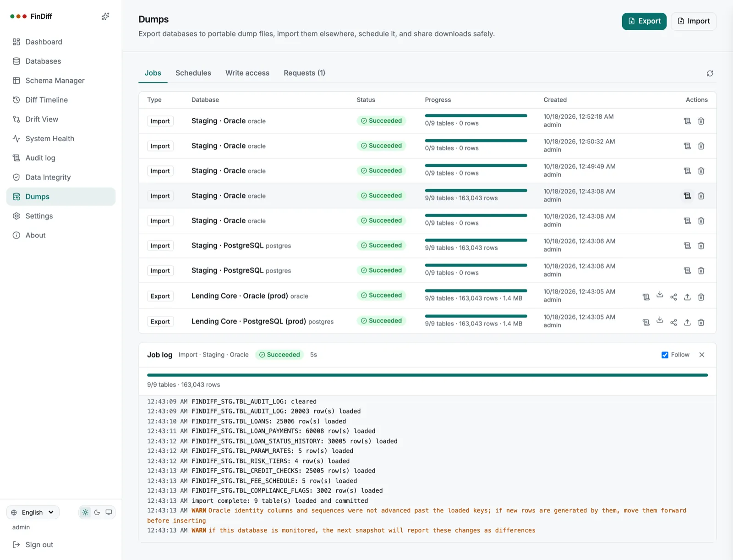View log for the 12:50:32 AM import job
The height and width of the screenshot is (560, 733).
(687, 146)
